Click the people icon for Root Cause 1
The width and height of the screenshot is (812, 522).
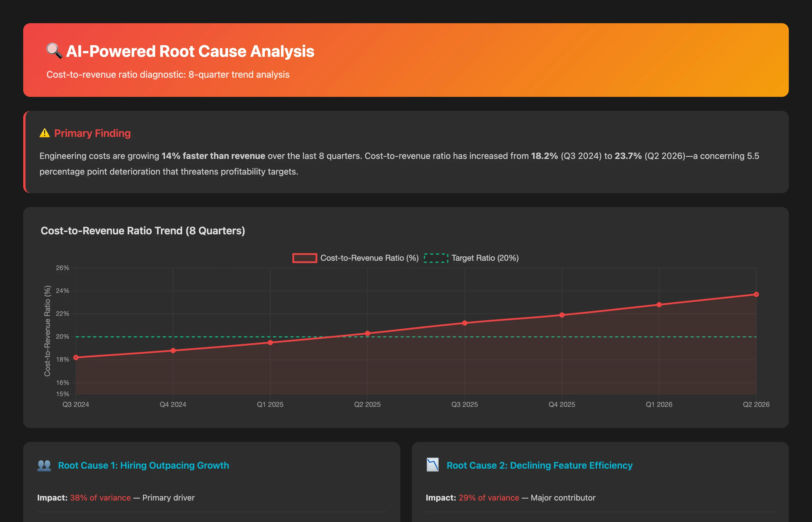pos(44,465)
